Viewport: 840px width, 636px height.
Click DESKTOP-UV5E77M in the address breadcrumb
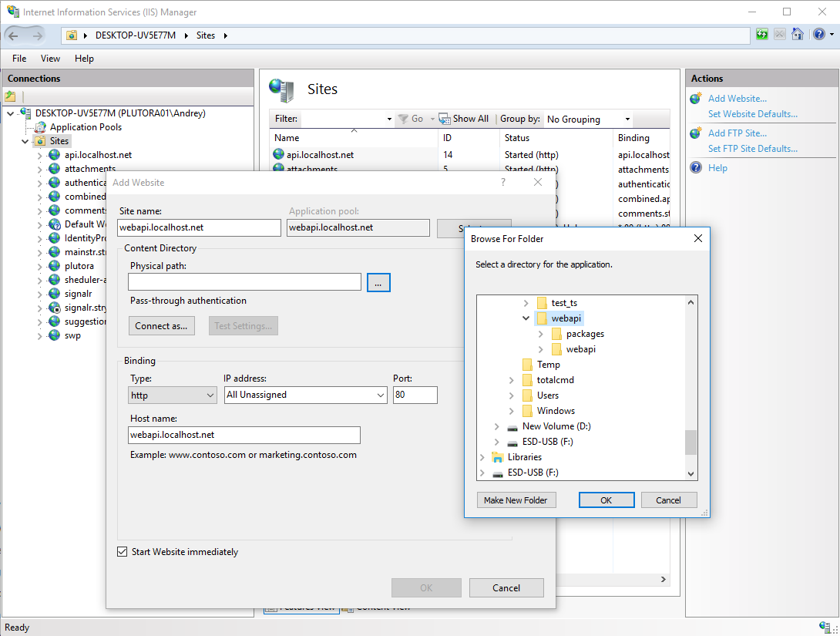(136, 35)
